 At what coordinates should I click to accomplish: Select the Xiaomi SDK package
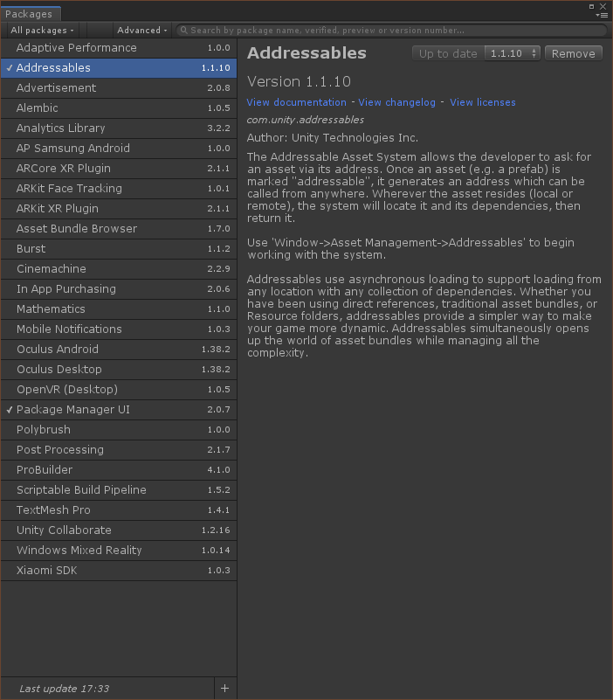[x=119, y=570]
